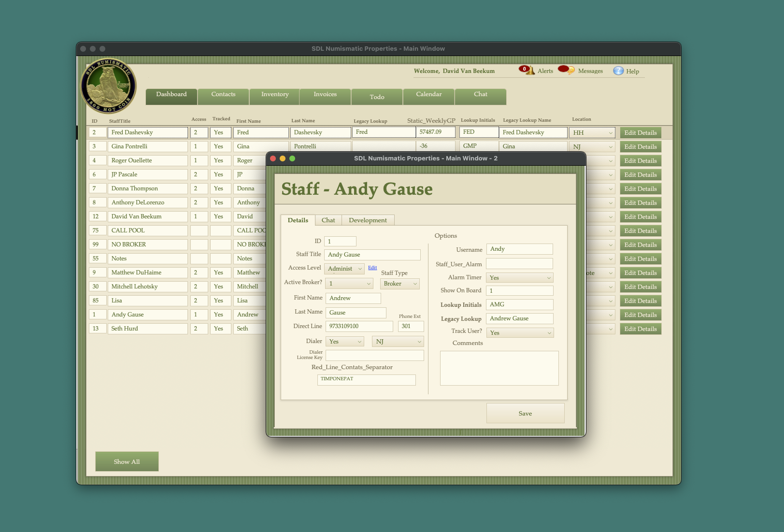Open Fred Dashevsky's Location dropdown
This screenshot has height=532, width=784.
pos(592,133)
